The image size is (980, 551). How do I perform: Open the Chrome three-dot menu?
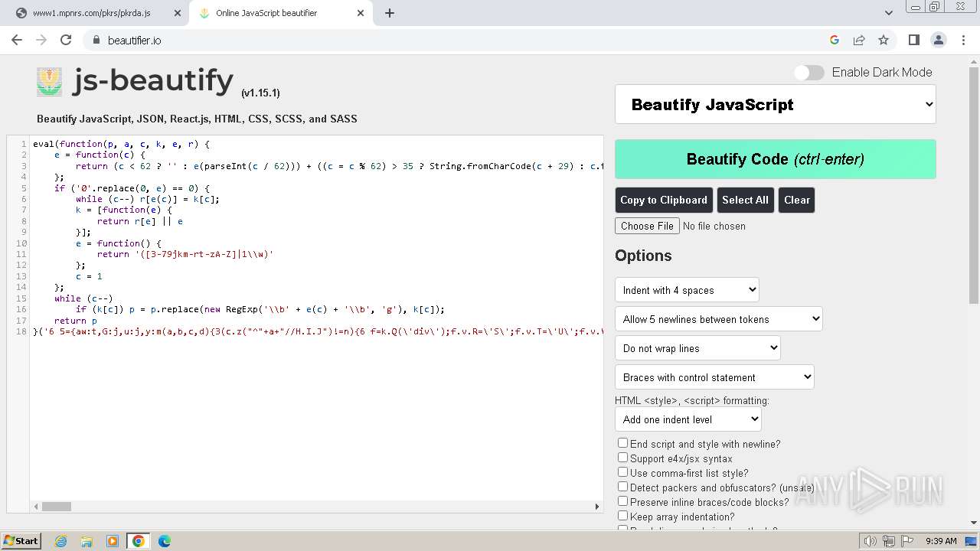pyautogui.click(x=962, y=40)
